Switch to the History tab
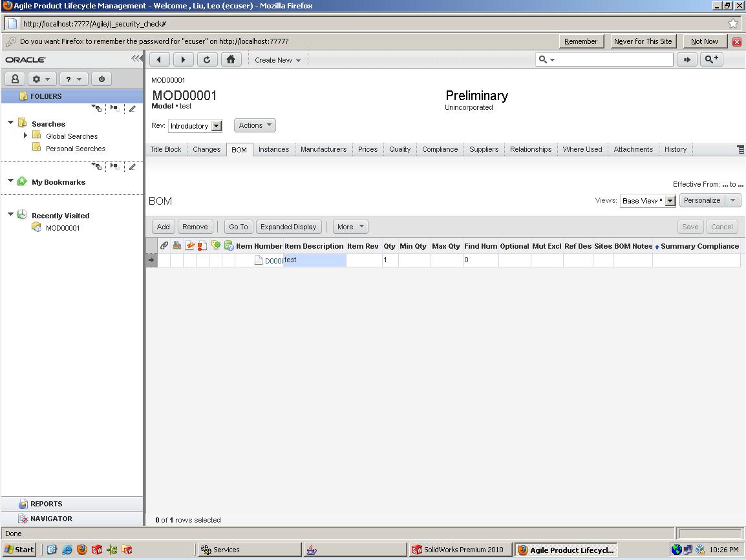 (676, 149)
